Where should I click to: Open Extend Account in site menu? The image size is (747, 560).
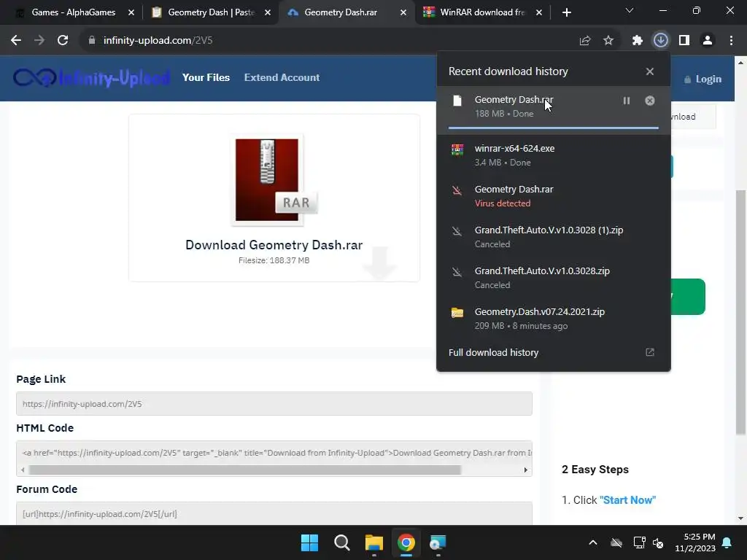pyautogui.click(x=282, y=77)
